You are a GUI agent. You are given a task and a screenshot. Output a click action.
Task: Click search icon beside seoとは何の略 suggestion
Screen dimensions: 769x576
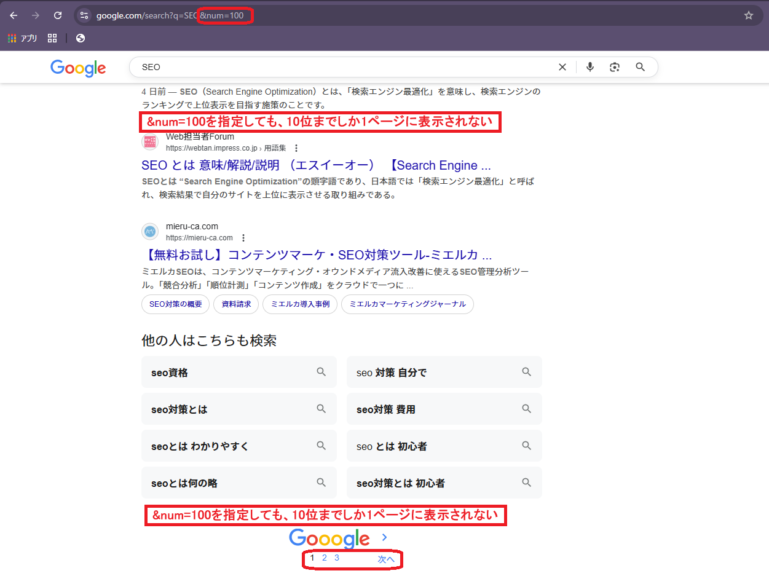click(x=321, y=483)
